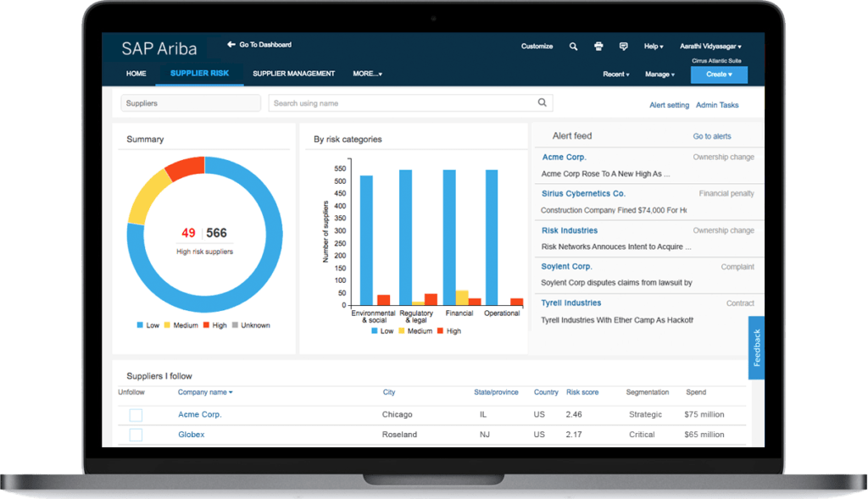Click the Feedback side tab button
This screenshot has width=868, height=499.
(x=756, y=348)
